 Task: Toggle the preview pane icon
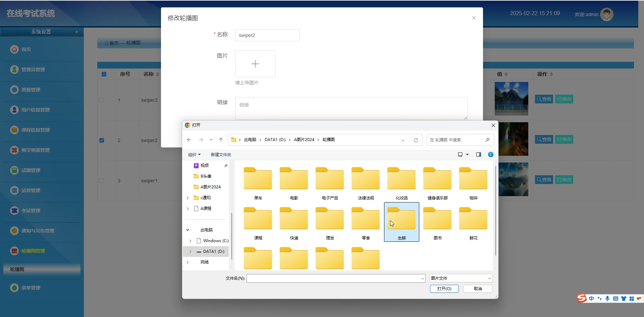point(478,154)
